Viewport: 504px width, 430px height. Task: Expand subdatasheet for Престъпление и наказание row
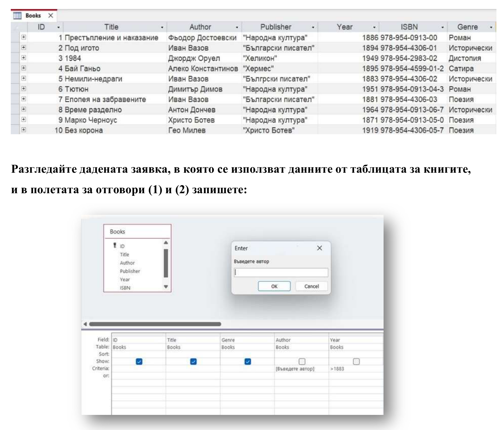[23, 37]
